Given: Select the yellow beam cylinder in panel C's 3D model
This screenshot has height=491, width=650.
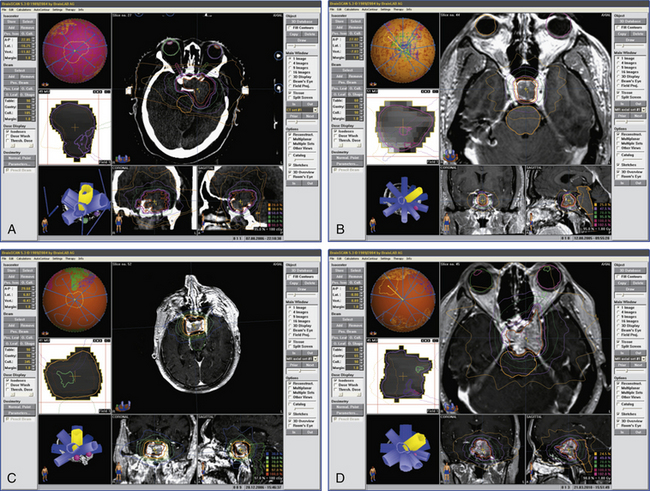Looking at the screenshot, I should tap(77, 435).
